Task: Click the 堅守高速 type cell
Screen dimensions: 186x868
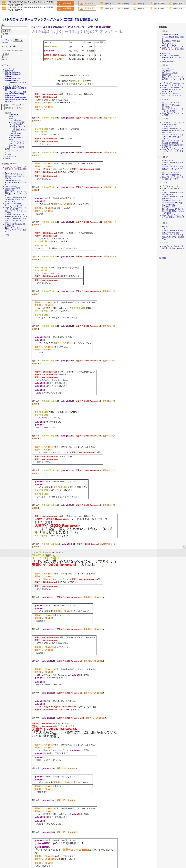Action: [90, 59]
